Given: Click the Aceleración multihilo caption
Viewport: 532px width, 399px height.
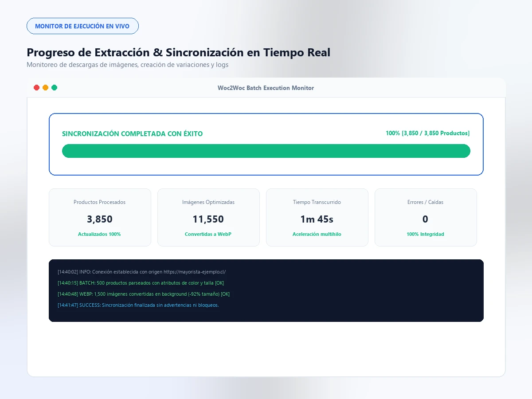Looking at the screenshot, I should (317, 234).
